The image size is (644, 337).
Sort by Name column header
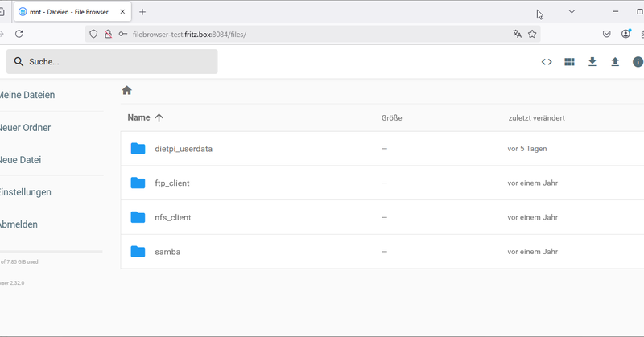click(x=138, y=117)
